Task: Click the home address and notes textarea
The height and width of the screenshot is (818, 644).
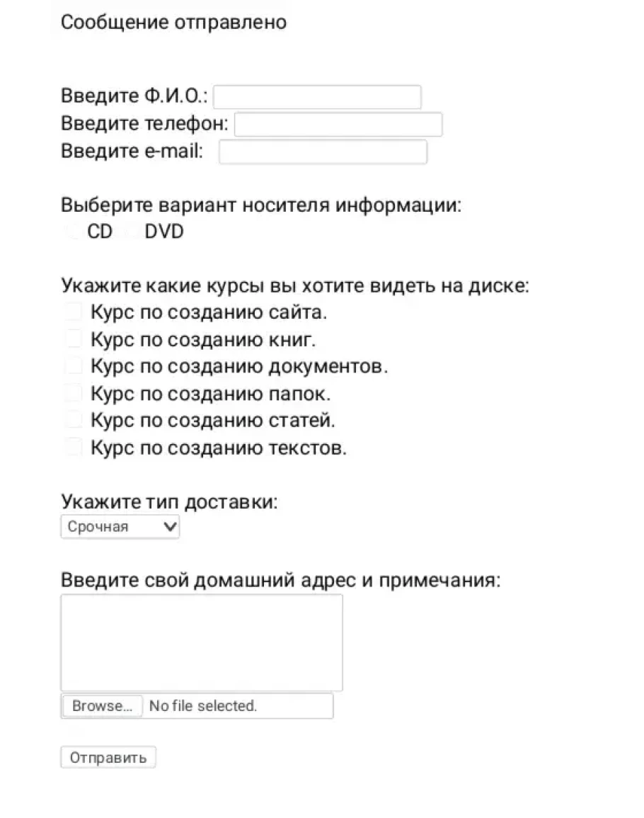Action: tap(202, 642)
